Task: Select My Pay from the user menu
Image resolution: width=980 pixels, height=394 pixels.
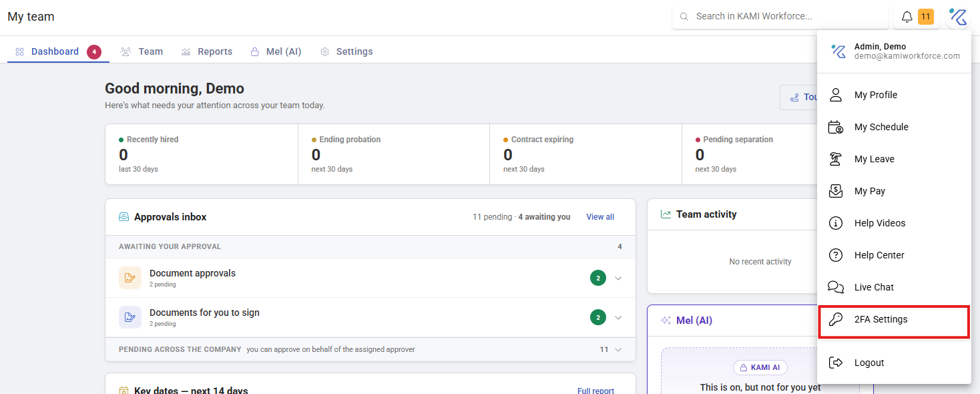Action: tap(894, 191)
